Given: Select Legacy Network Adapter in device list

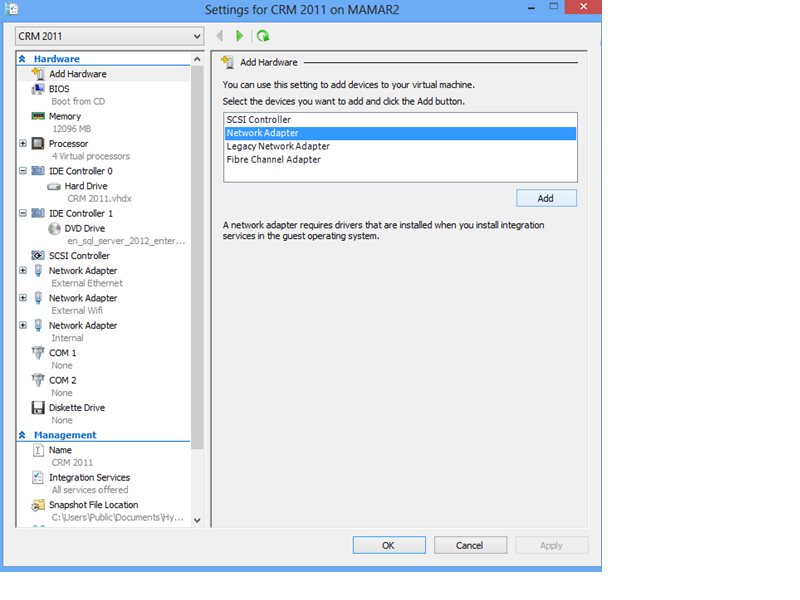Looking at the screenshot, I should (x=278, y=146).
